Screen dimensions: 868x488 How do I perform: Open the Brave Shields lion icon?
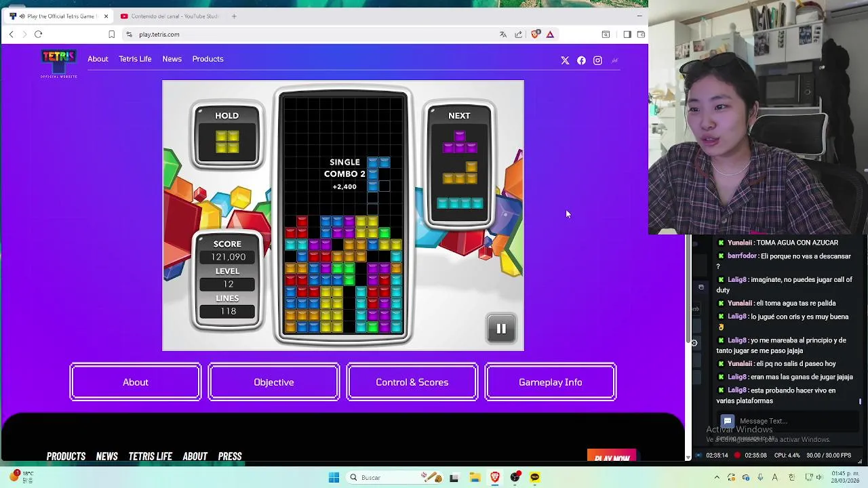click(535, 34)
